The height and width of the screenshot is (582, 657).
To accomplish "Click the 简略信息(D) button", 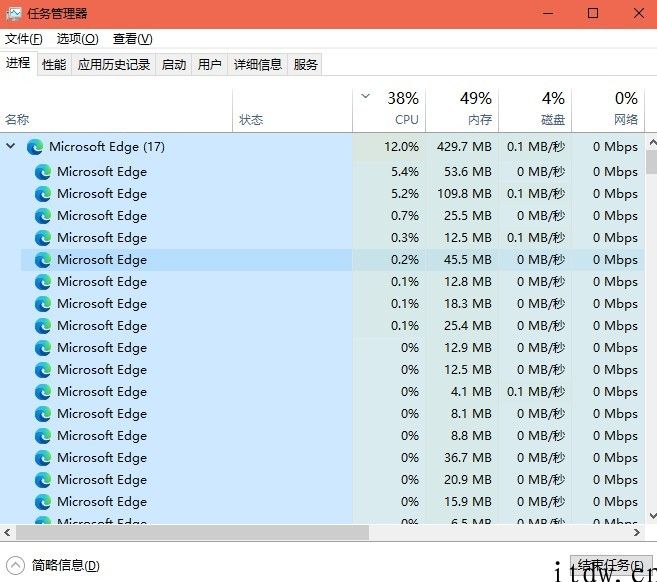I will coord(53,566).
